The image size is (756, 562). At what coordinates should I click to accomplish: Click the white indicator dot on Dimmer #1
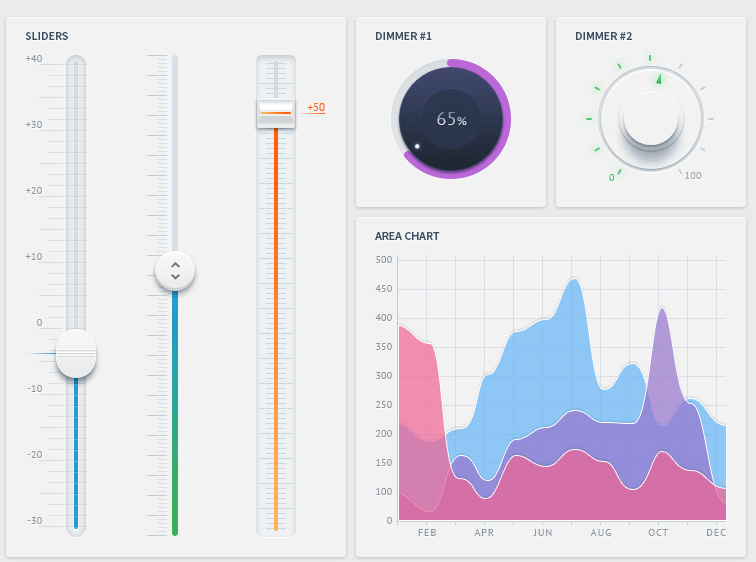(417, 146)
